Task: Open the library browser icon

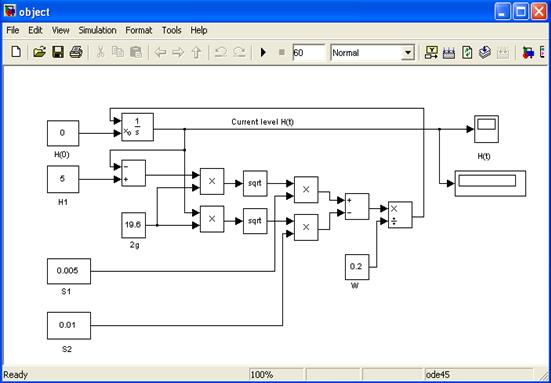Action: click(528, 53)
